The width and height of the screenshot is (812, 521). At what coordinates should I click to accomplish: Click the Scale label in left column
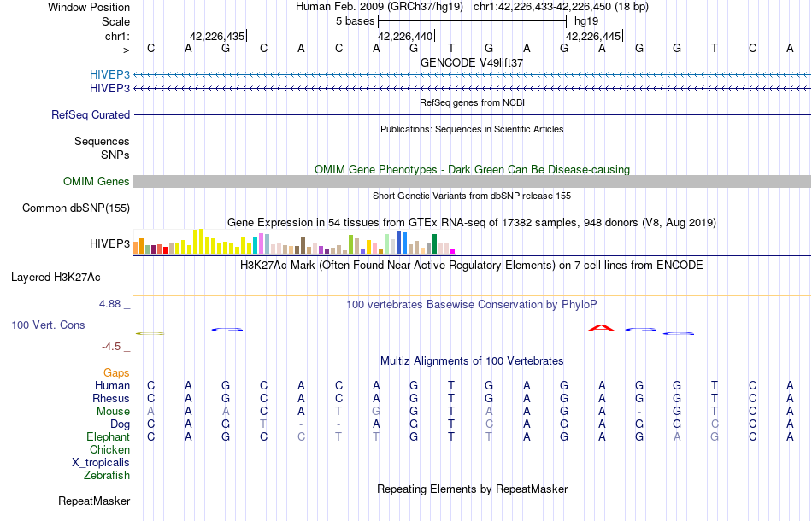115,21
